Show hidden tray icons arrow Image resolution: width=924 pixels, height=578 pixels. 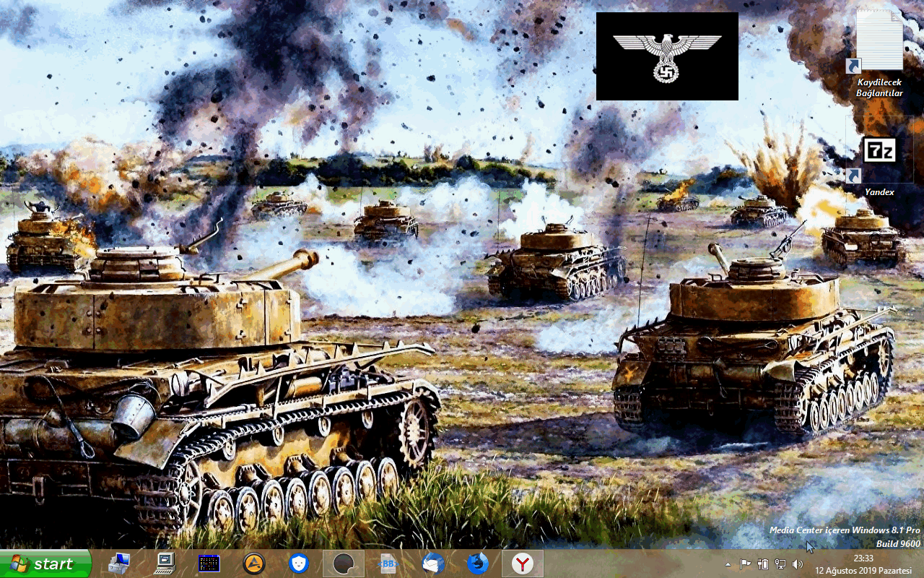pos(728,564)
